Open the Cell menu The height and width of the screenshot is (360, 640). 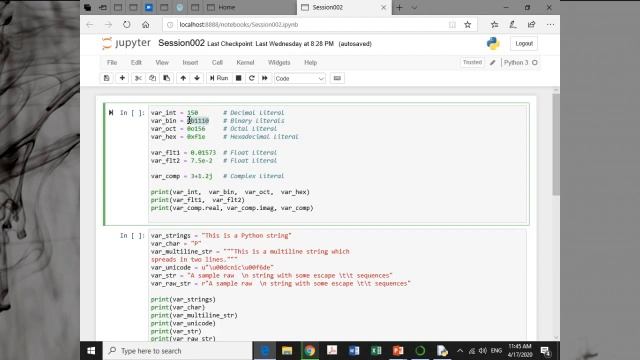click(x=217, y=62)
